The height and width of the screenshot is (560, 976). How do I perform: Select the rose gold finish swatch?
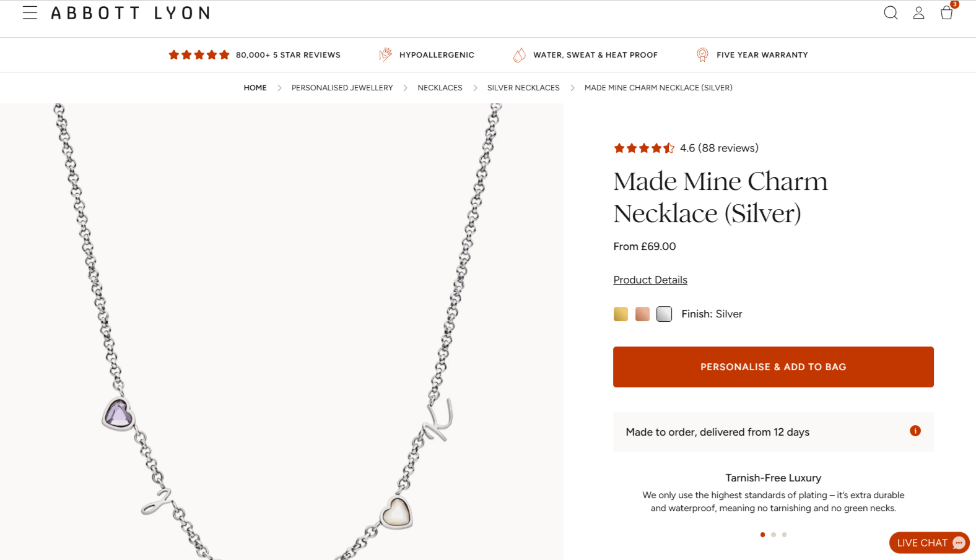(x=642, y=314)
